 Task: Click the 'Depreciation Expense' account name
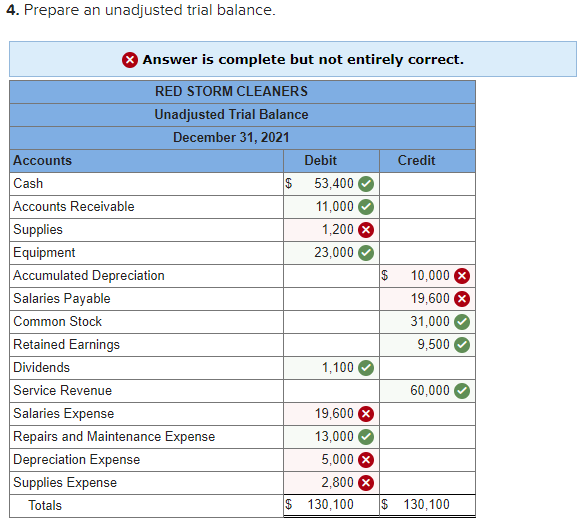click(x=77, y=460)
